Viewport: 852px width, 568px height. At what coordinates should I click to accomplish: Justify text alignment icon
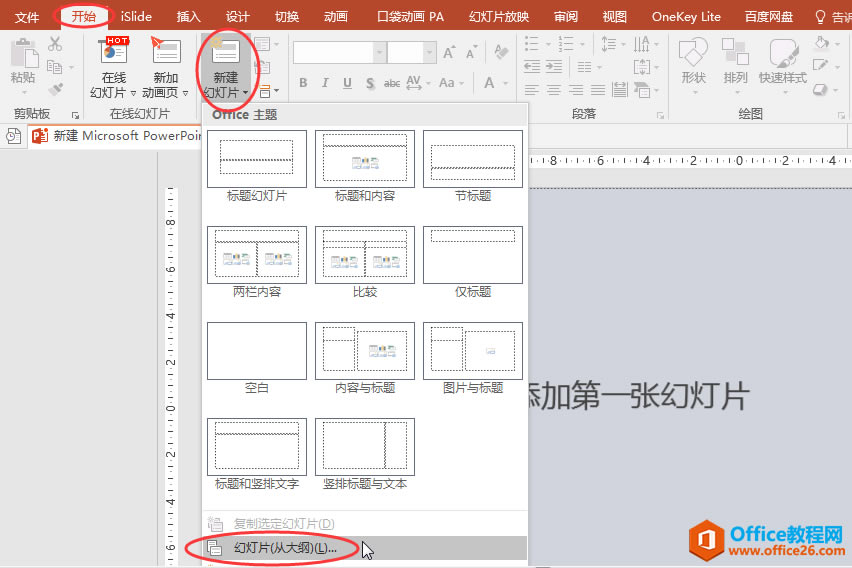[598, 90]
